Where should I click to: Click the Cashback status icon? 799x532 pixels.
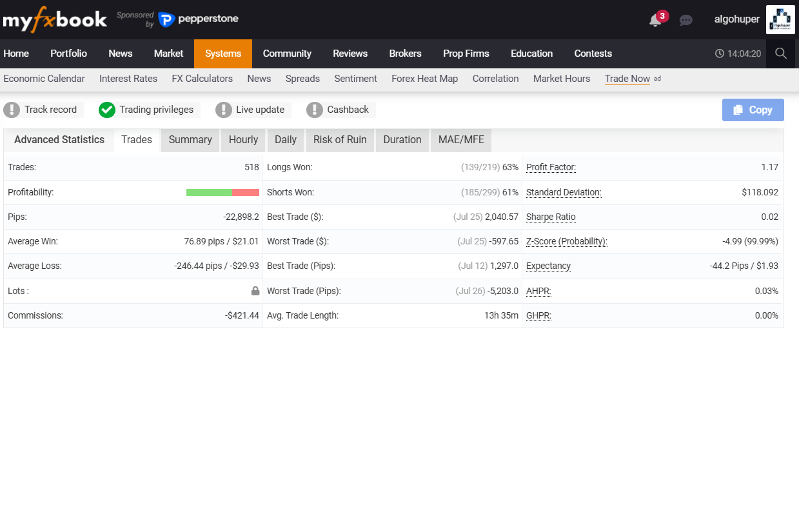pos(315,110)
